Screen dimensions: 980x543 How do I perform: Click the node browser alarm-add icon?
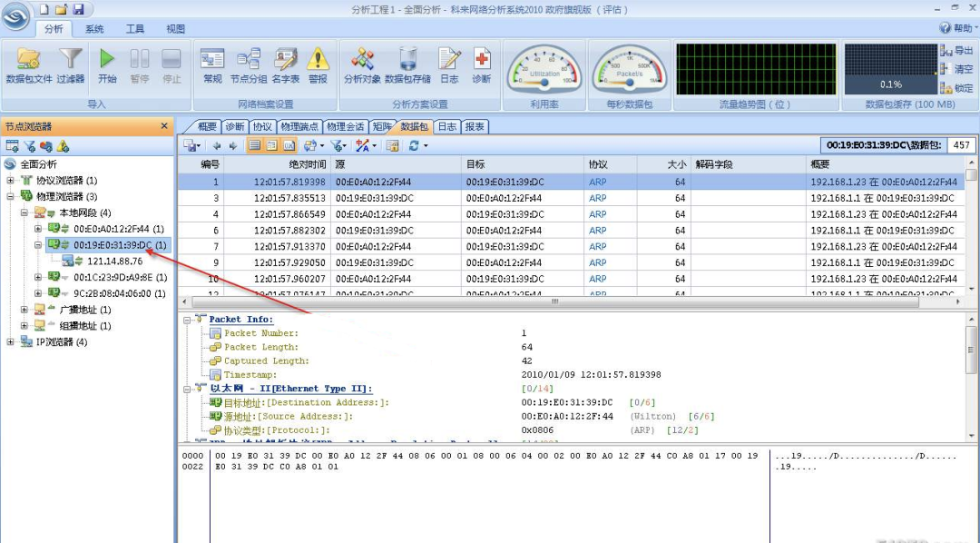[63, 146]
